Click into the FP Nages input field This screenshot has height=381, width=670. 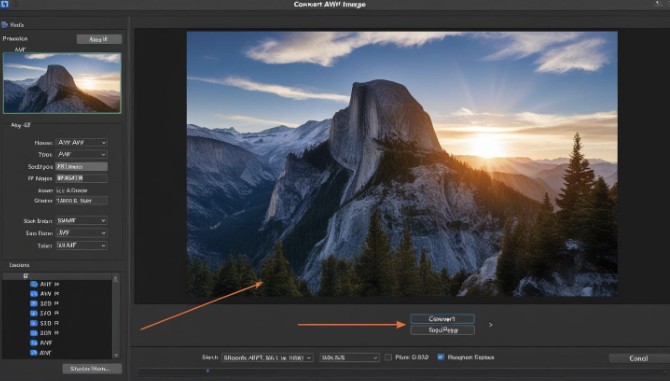[82, 178]
